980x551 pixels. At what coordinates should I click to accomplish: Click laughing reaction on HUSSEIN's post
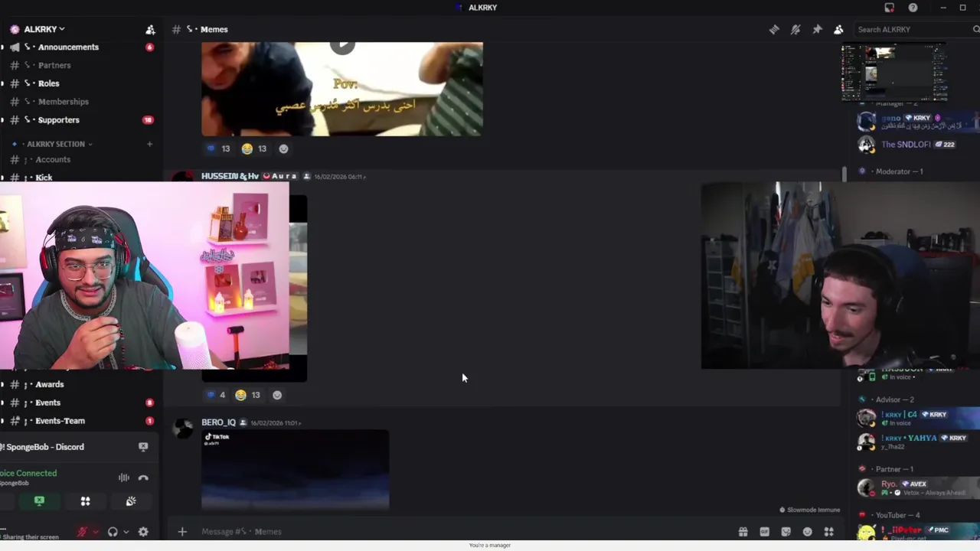click(248, 395)
